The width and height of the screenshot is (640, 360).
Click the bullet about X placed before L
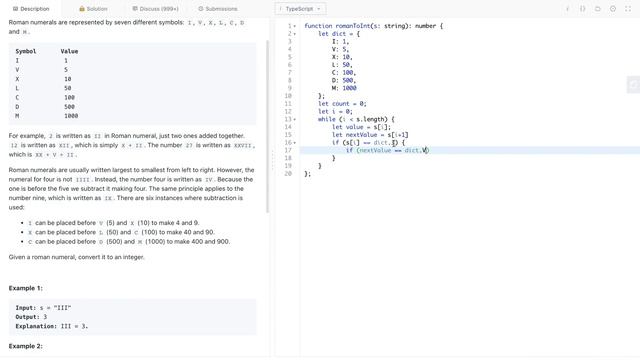(x=121, y=232)
